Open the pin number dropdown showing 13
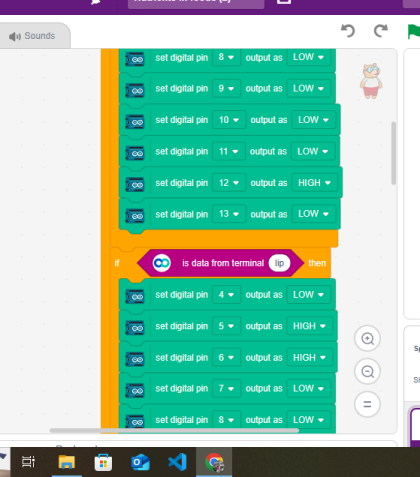This screenshot has width=420, height=477. [229, 214]
